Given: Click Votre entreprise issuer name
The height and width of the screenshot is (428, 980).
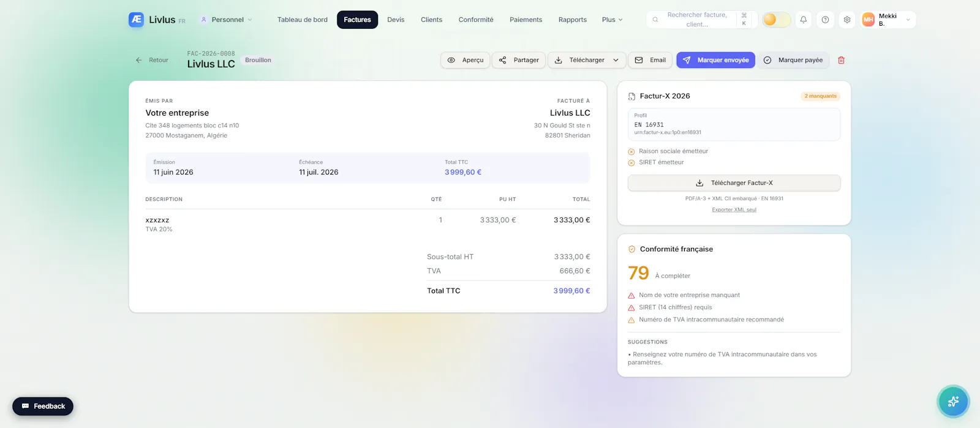Looking at the screenshot, I should coord(177,113).
